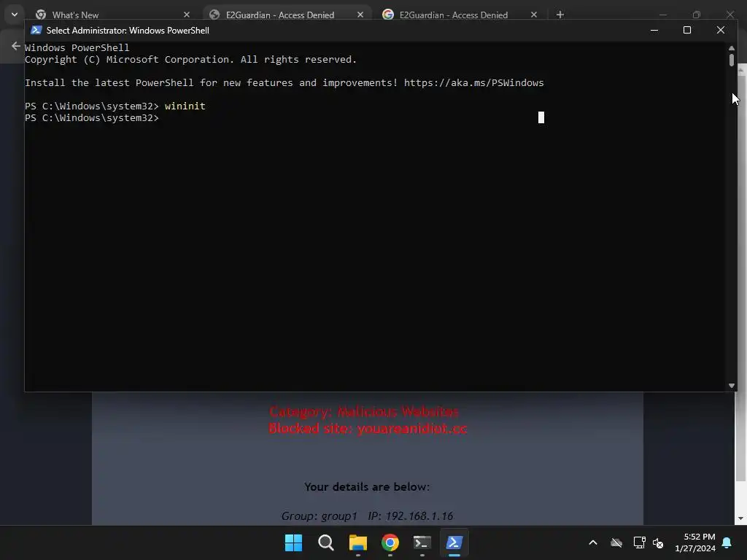Open Chrome's tab search dropdown
This screenshot has height=560, width=747.
pos(15,15)
